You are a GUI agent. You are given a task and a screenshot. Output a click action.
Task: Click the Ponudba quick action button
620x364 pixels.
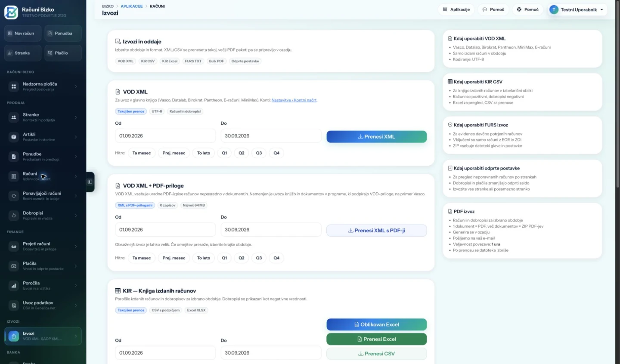point(63,33)
